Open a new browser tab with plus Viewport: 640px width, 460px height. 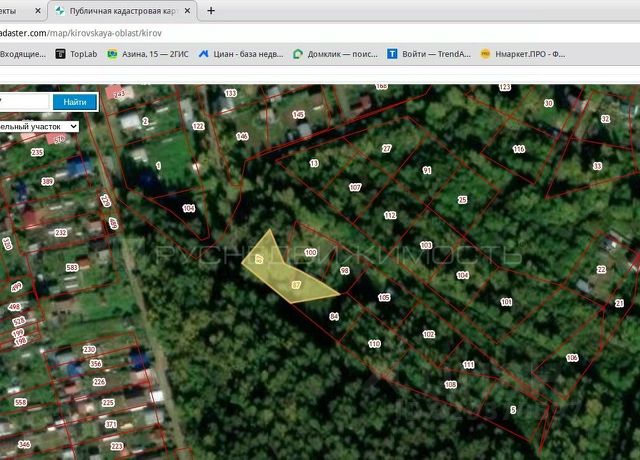pyautogui.click(x=211, y=11)
